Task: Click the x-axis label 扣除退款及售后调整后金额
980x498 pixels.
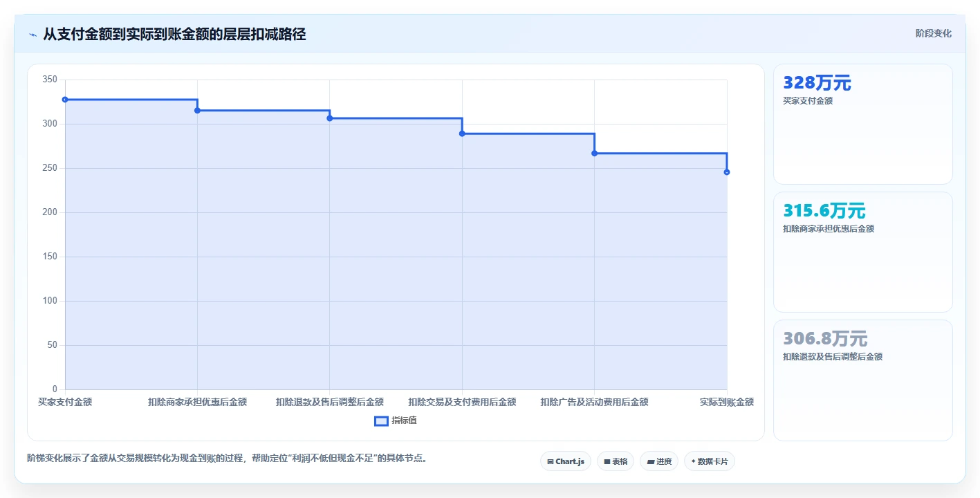Action: pyautogui.click(x=330, y=402)
